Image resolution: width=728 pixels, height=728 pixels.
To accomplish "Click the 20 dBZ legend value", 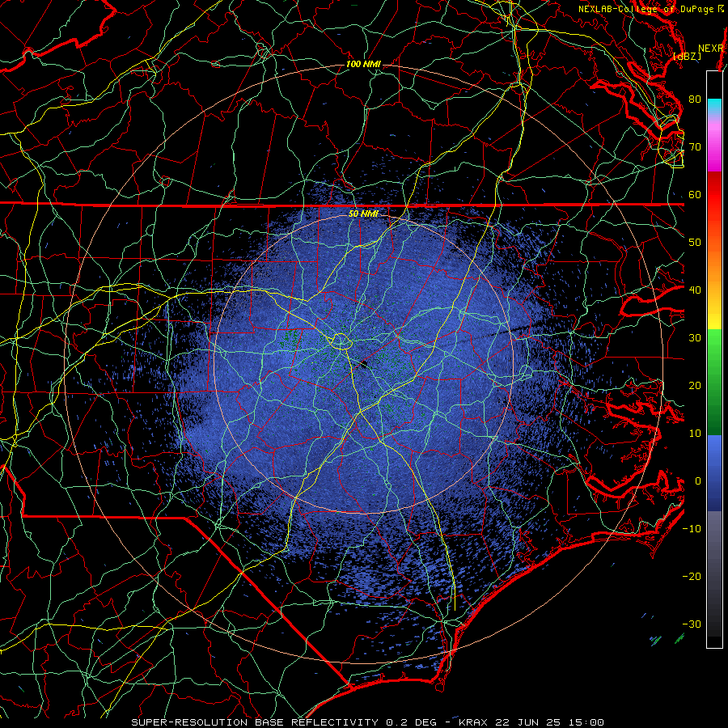I will tap(695, 385).
